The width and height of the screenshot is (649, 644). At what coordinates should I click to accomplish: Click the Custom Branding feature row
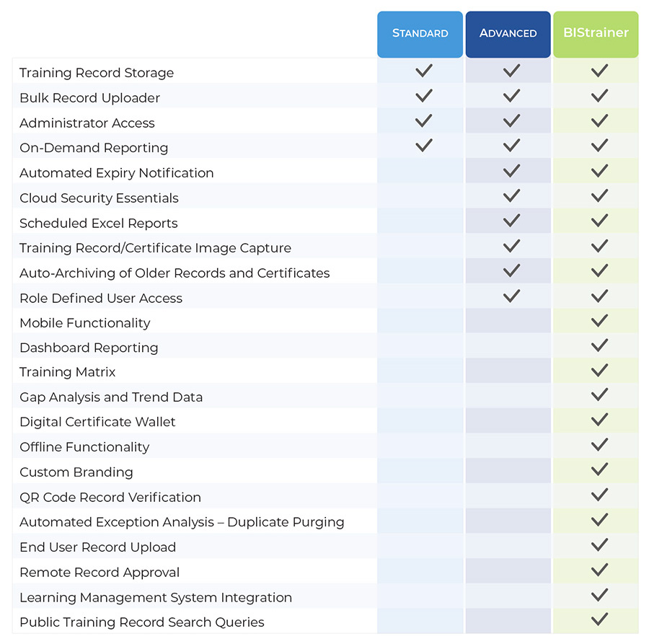click(325, 471)
